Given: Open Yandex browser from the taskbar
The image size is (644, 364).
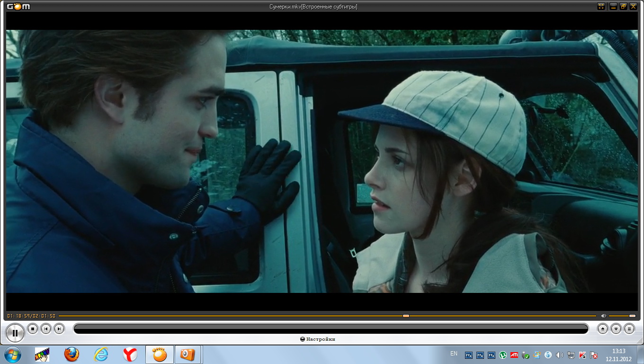Looking at the screenshot, I should 130,355.
